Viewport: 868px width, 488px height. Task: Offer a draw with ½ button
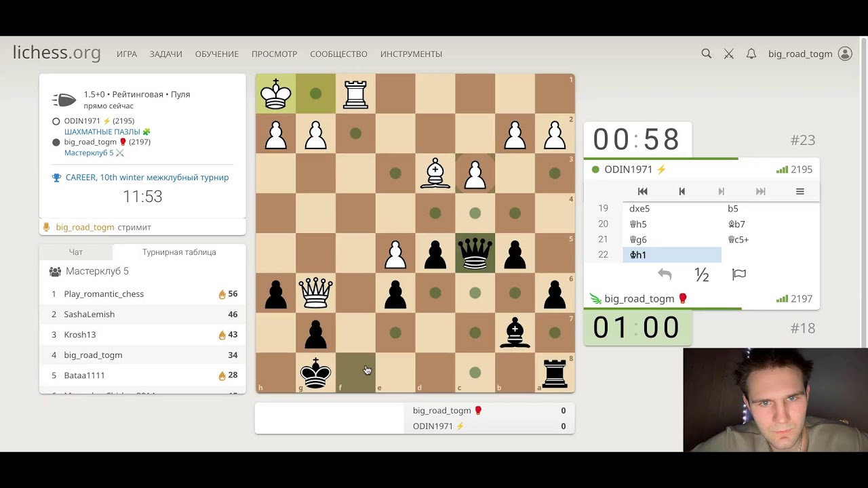coord(702,274)
